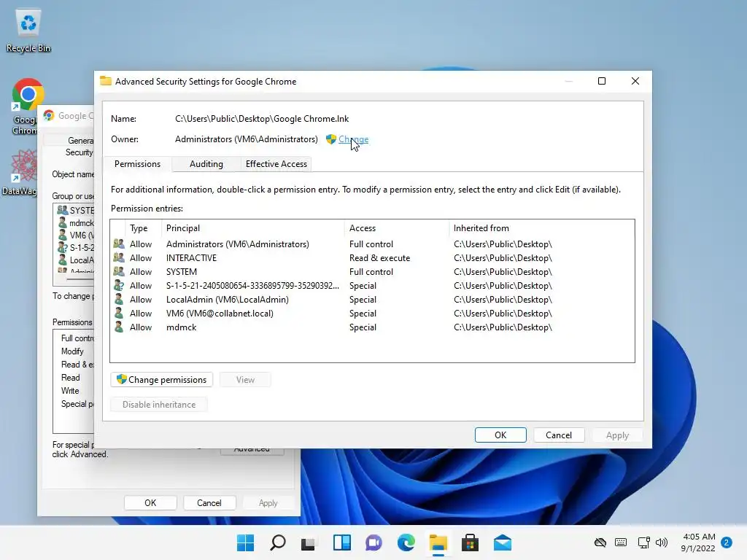The height and width of the screenshot is (560, 747).
Task: Click the file path C:\Users\Public\Desktop\Google Chrome.lnk
Action: pyautogui.click(x=262, y=119)
